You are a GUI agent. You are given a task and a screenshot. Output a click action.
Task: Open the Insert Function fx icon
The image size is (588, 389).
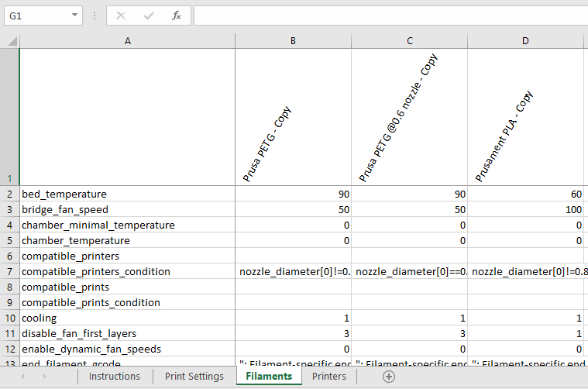pyautogui.click(x=177, y=15)
